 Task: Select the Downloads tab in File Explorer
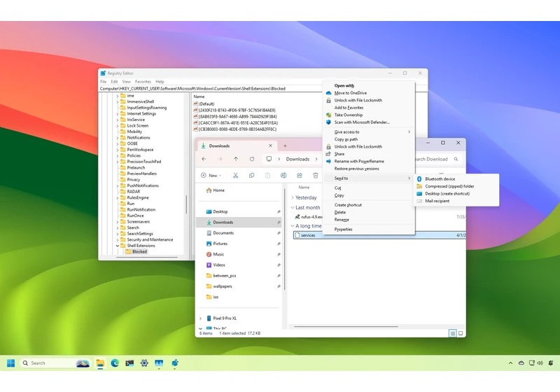[x=237, y=146]
